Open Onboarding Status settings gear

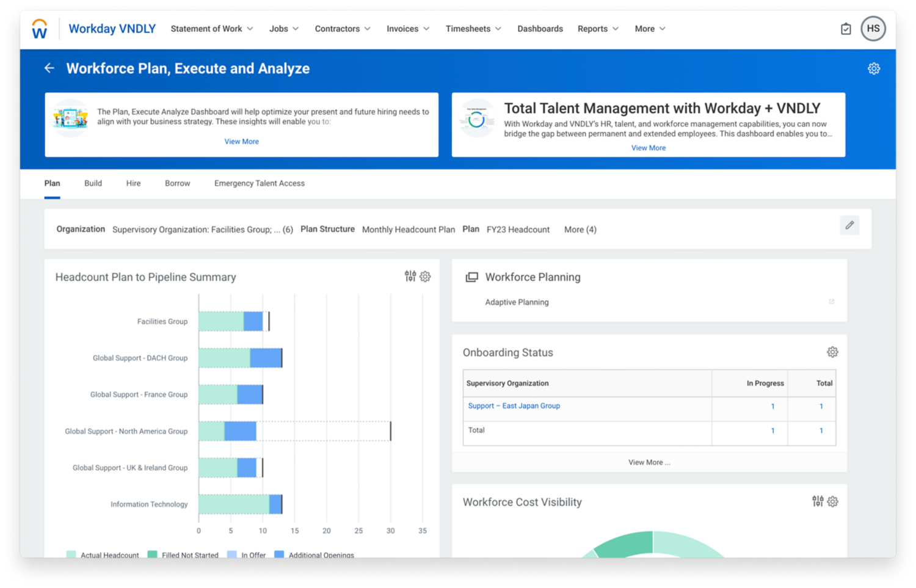tap(832, 352)
